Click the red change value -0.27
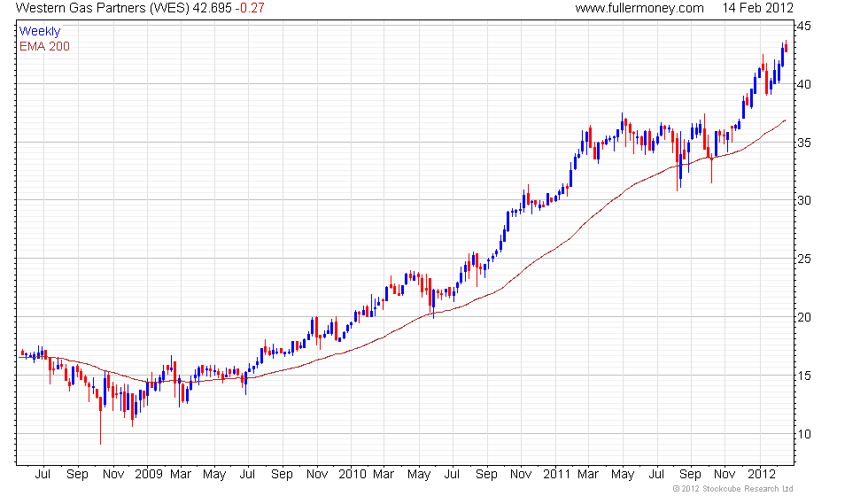Screen dimensions: 868x496 tap(250, 8)
